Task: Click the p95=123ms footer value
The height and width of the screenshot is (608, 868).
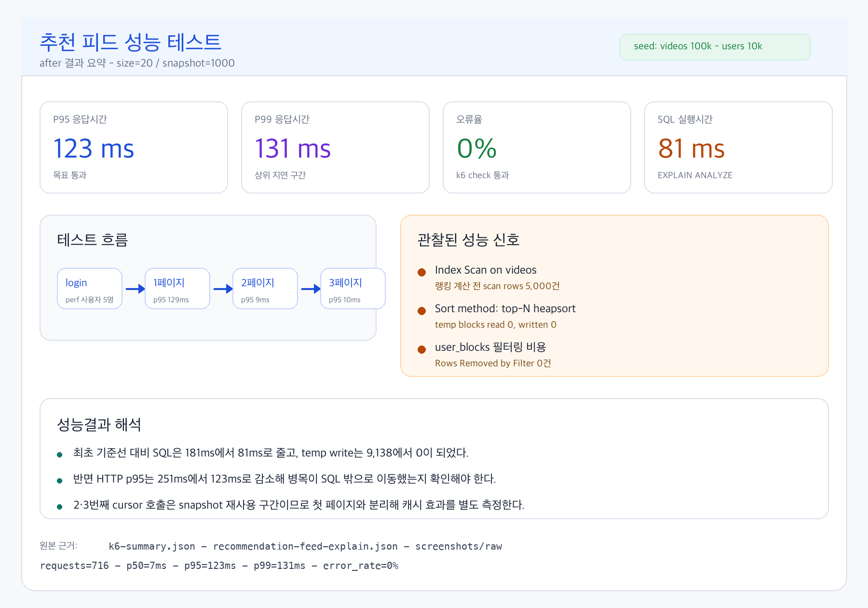Action: [210, 566]
